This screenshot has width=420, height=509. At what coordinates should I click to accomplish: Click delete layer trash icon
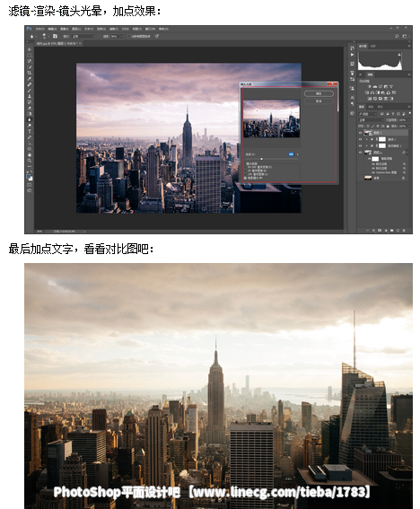pos(404,230)
